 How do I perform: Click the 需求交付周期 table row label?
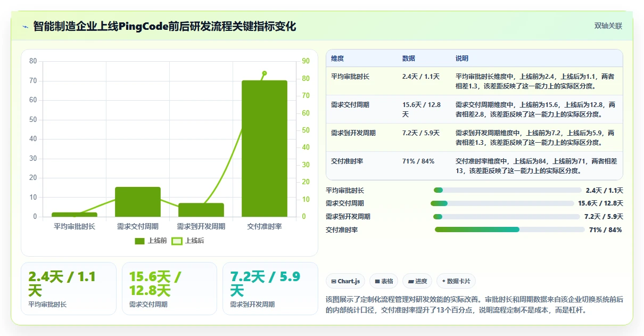pos(350,105)
